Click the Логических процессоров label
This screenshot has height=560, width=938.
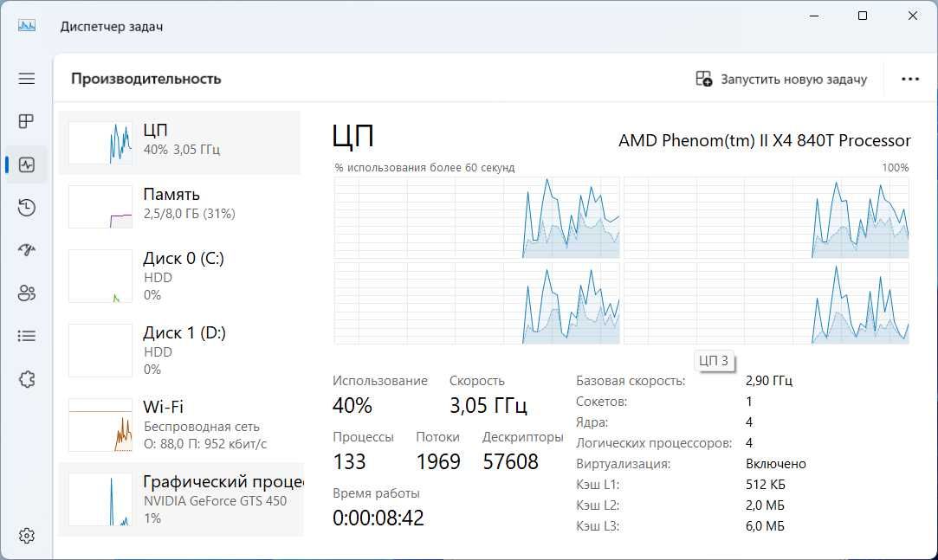[654, 443]
